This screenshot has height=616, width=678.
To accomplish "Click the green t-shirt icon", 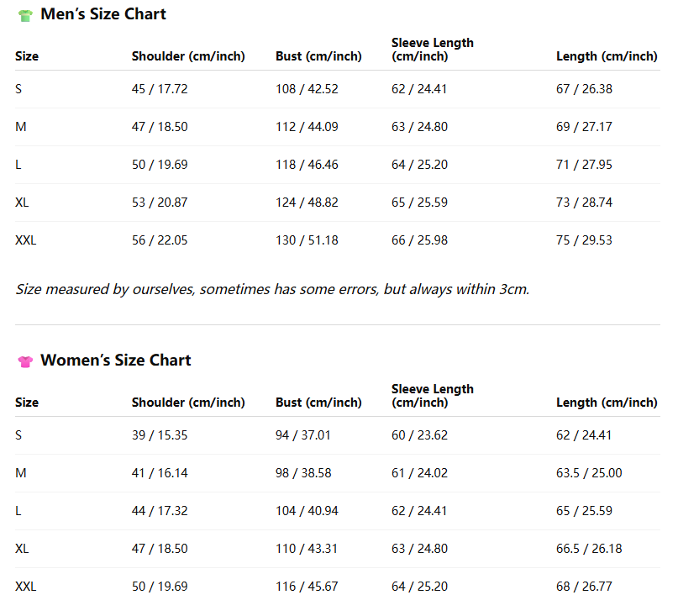I will (x=25, y=16).
